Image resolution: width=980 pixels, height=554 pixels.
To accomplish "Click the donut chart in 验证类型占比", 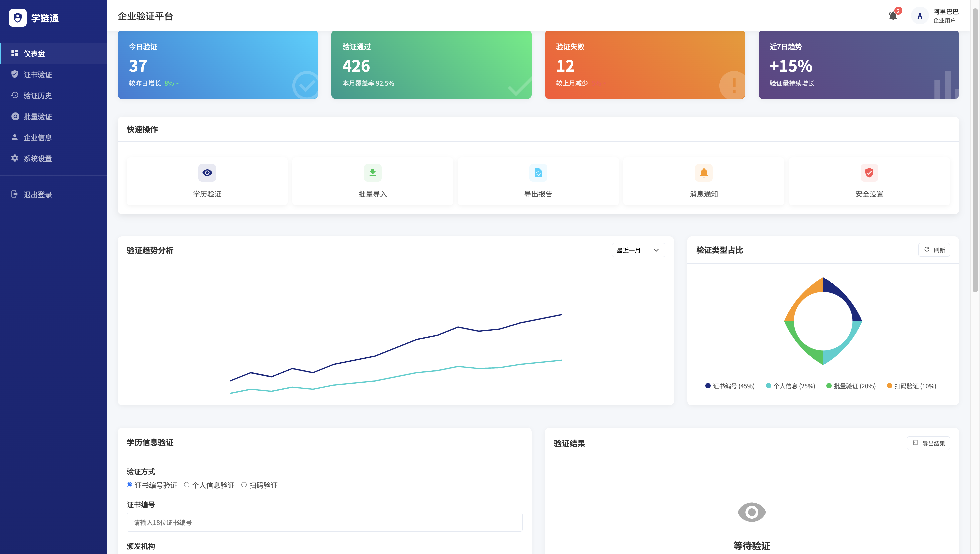I will coord(823,321).
